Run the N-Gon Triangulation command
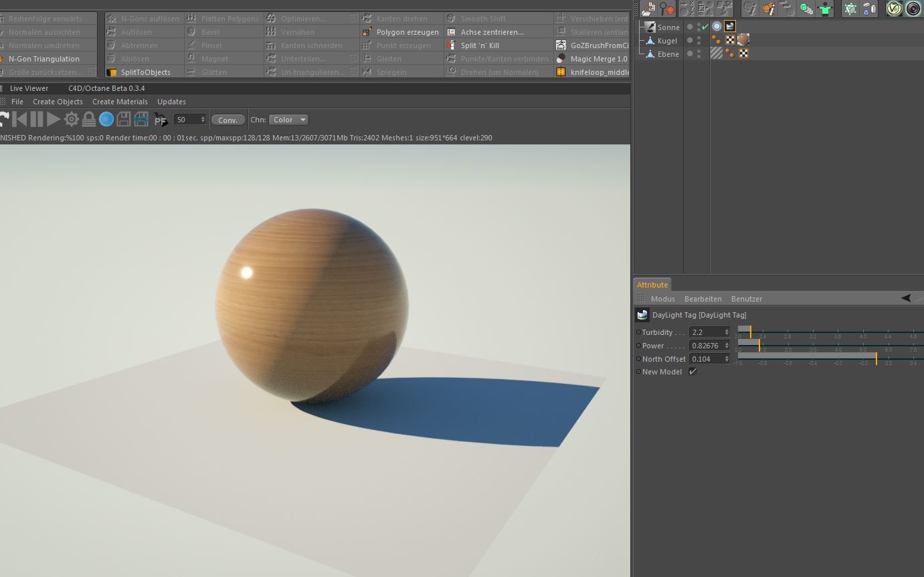Viewport: 924px width, 577px height. click(44, 59)
